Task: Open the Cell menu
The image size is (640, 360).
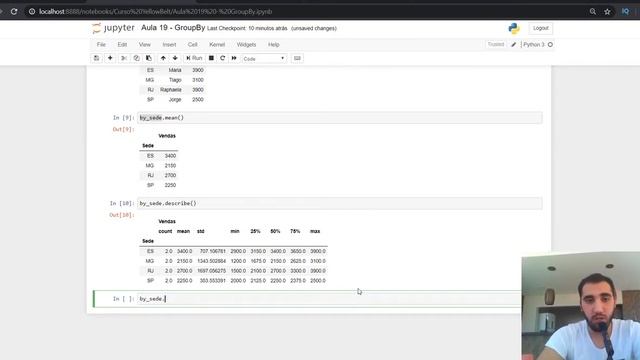Action: tap(193, 44)
